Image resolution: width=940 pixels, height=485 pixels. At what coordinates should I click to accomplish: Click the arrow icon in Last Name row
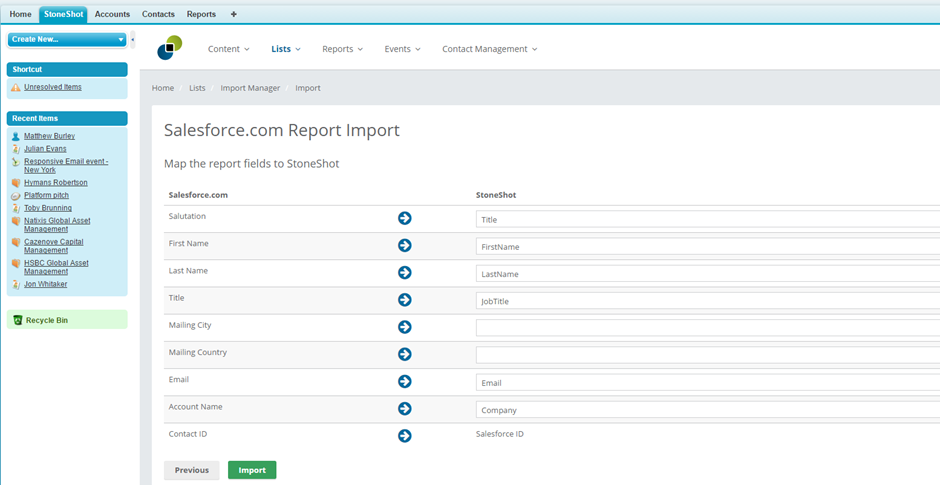pos(405,273)
